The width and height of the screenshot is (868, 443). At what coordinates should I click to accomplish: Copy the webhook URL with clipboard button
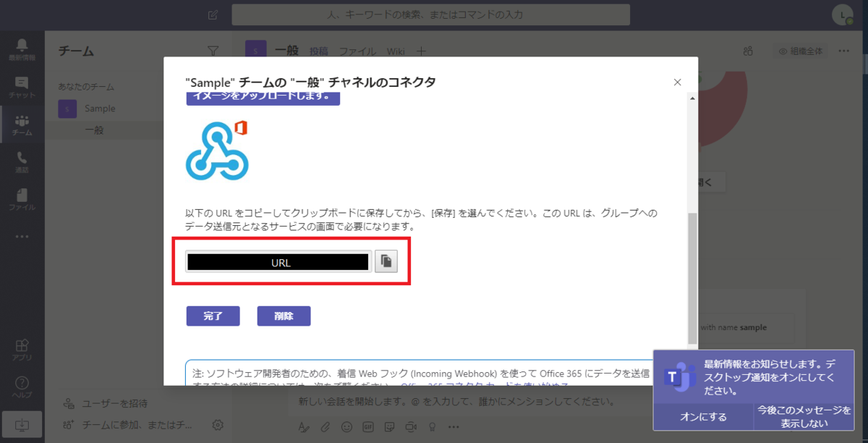click(386, 261)
